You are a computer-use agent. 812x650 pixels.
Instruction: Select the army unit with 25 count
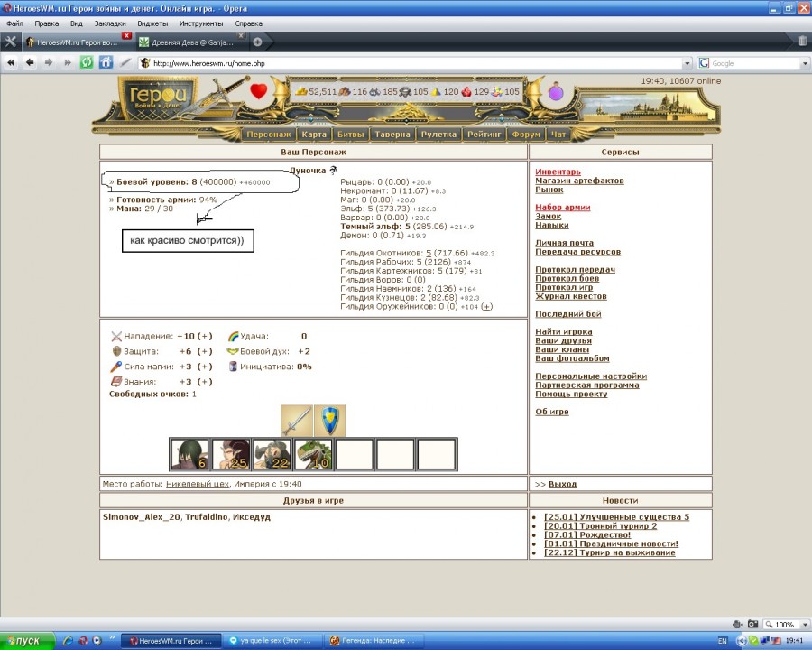click(231, 454)
